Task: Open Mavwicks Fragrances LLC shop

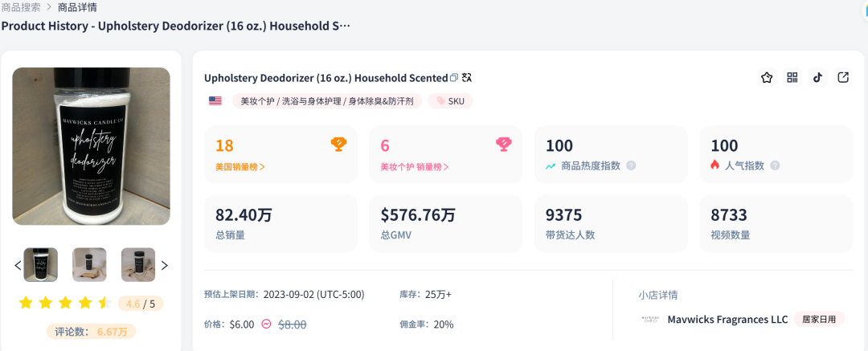Action: (x=727, y=320)
